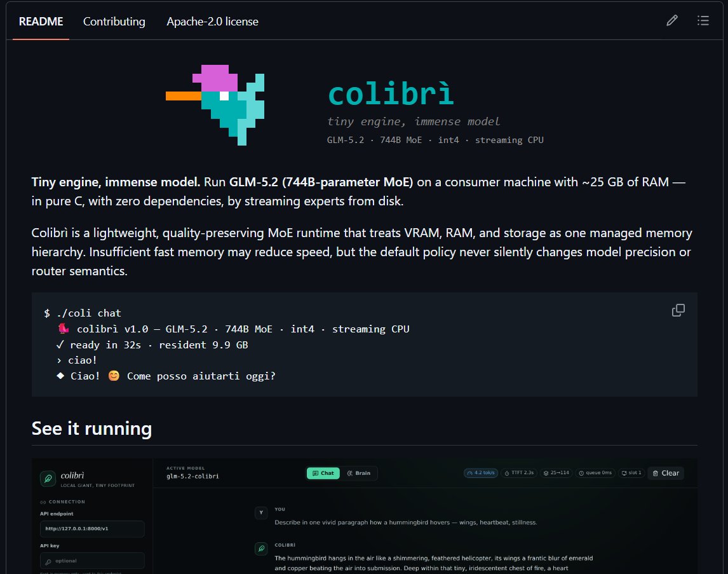Click the 'glm-5.2-colibri' active model name
This screenshot has height=574, width=728.
[192, 477]
